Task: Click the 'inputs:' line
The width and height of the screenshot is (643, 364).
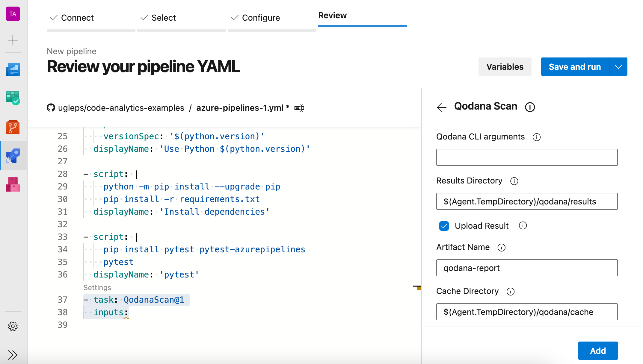Action: (111, 312)
